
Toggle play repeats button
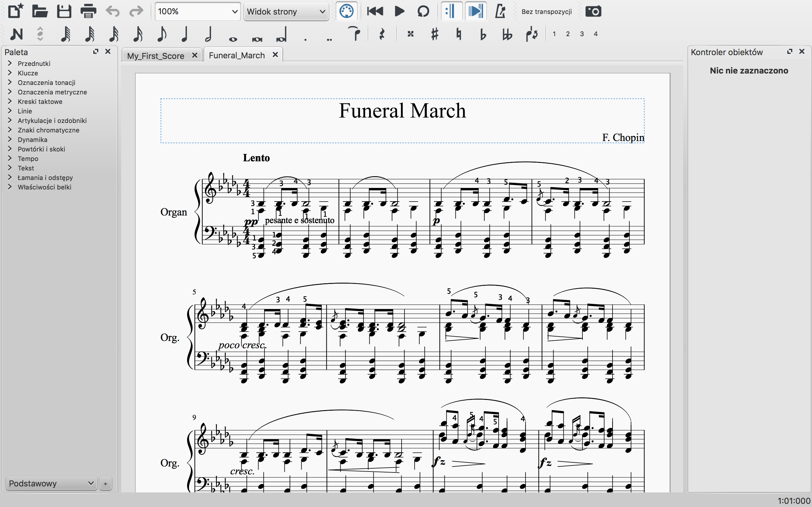tap(451, 11)
